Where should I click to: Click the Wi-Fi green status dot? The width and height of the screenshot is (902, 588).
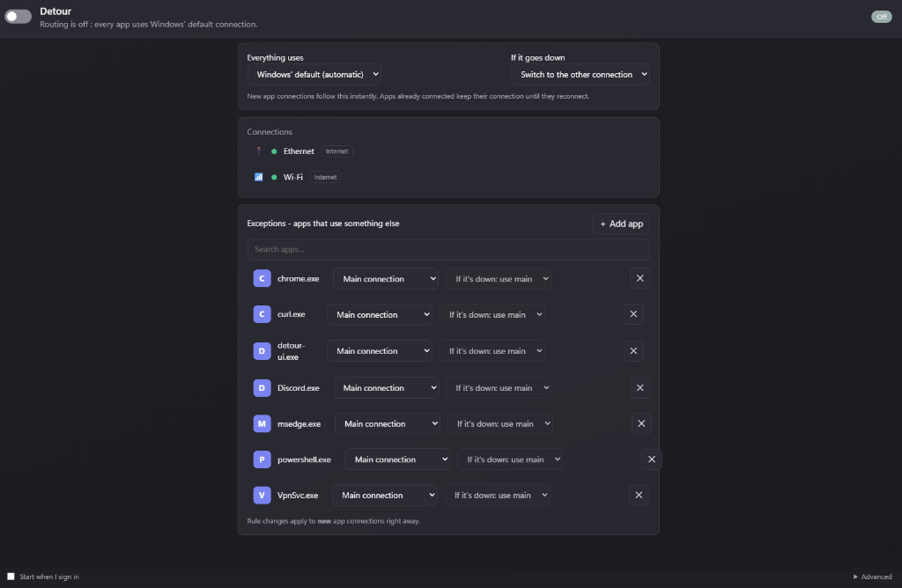point(274,177)
